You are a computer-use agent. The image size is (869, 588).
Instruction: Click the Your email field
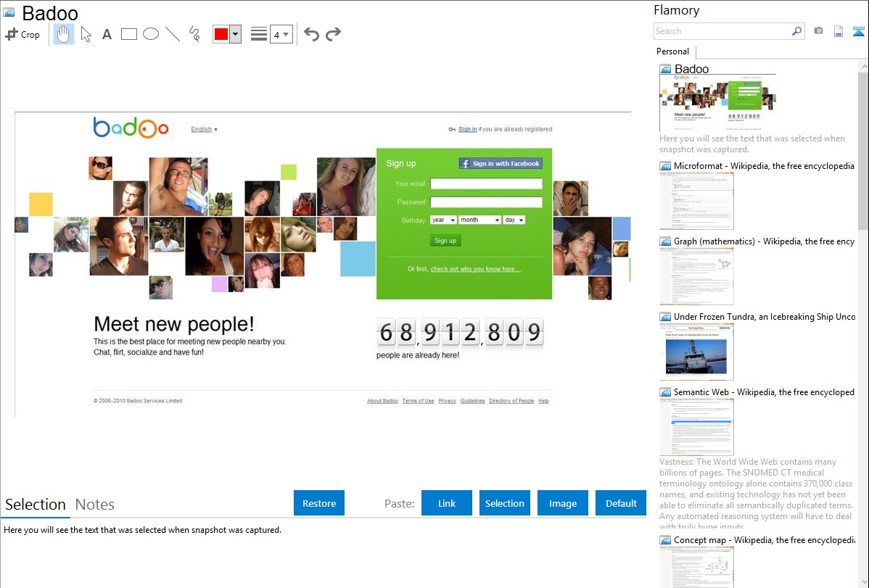click(486, 183)
